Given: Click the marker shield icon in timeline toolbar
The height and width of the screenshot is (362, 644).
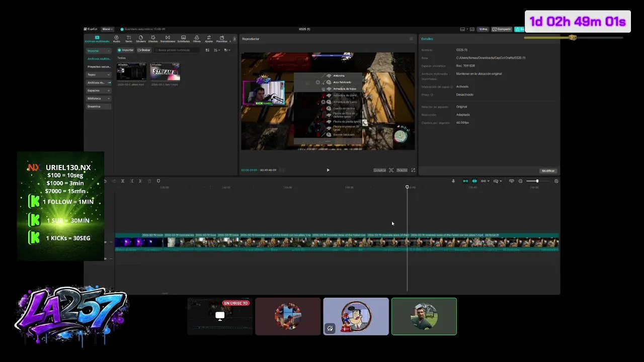Looking at the screenshot, I should point(158,181).
